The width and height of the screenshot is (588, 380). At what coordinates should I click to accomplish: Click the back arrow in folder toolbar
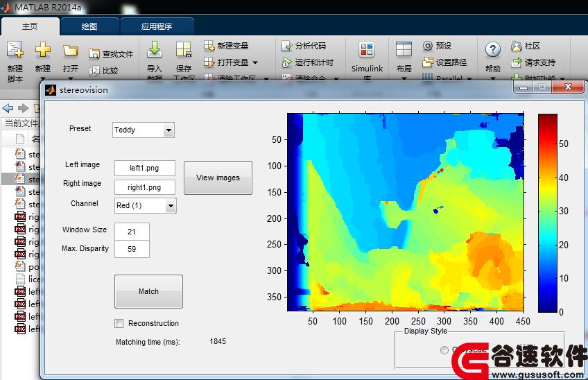pos(8,108)
